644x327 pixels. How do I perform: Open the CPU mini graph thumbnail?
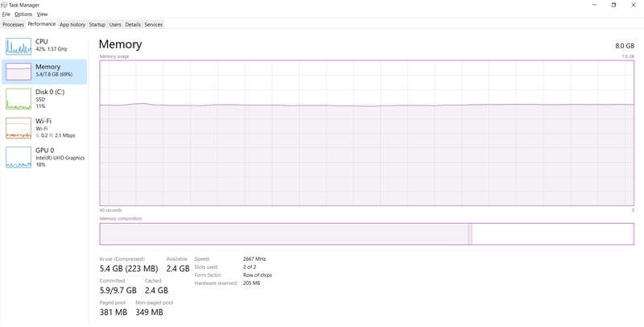point(19,47)
